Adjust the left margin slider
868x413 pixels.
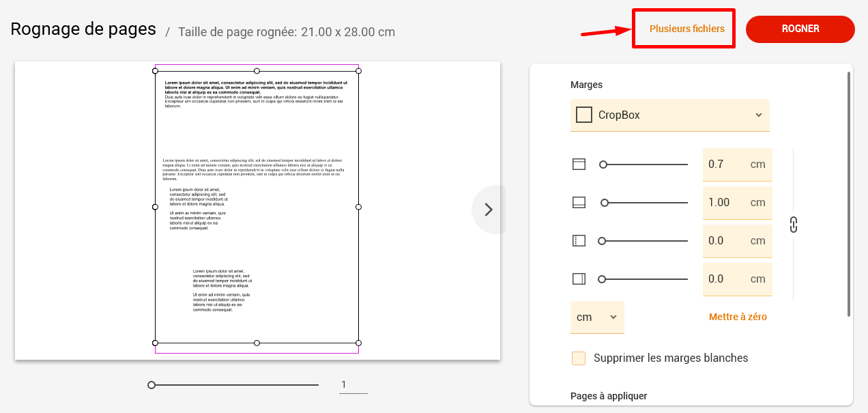pyautogui.click(x=643, y=241)
